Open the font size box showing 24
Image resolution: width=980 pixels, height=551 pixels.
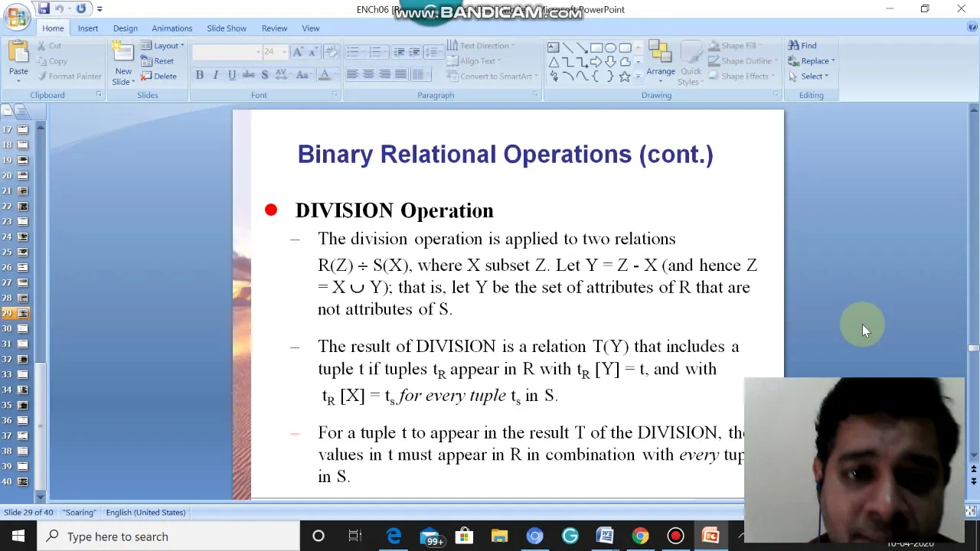coord(274,52)
